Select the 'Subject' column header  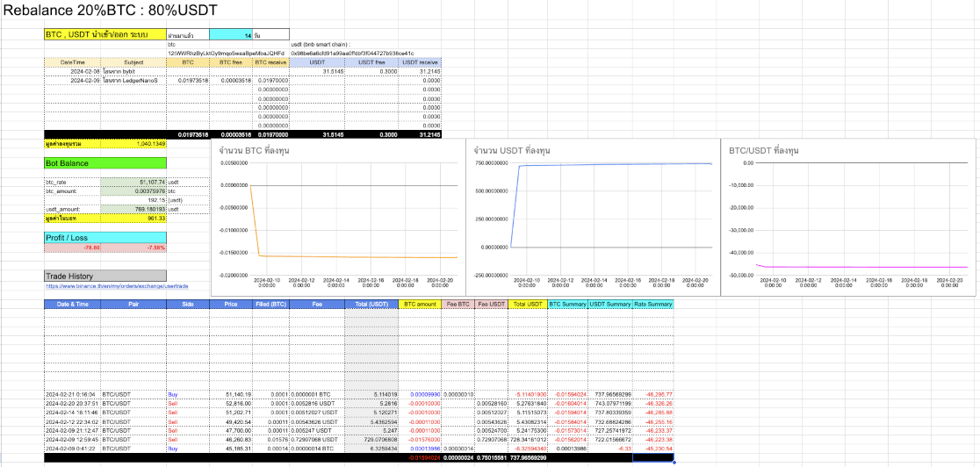133,62
